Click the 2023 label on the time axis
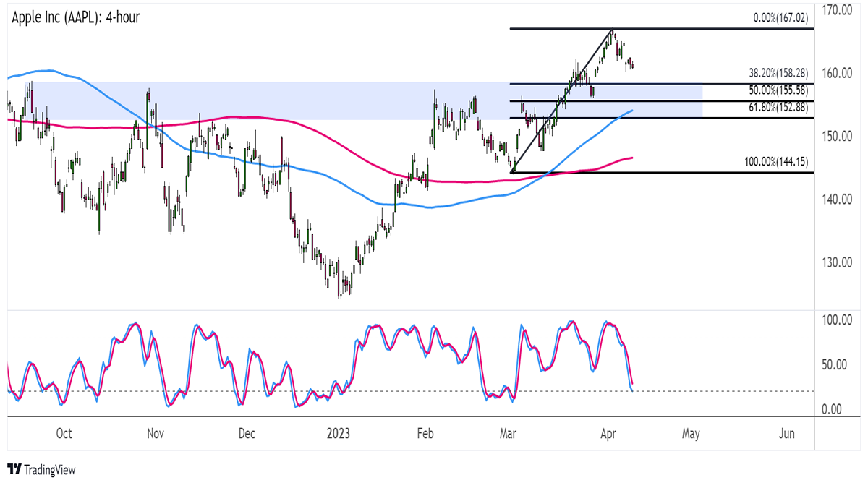This screenshot has width=868, height=488. click(338, 434)
